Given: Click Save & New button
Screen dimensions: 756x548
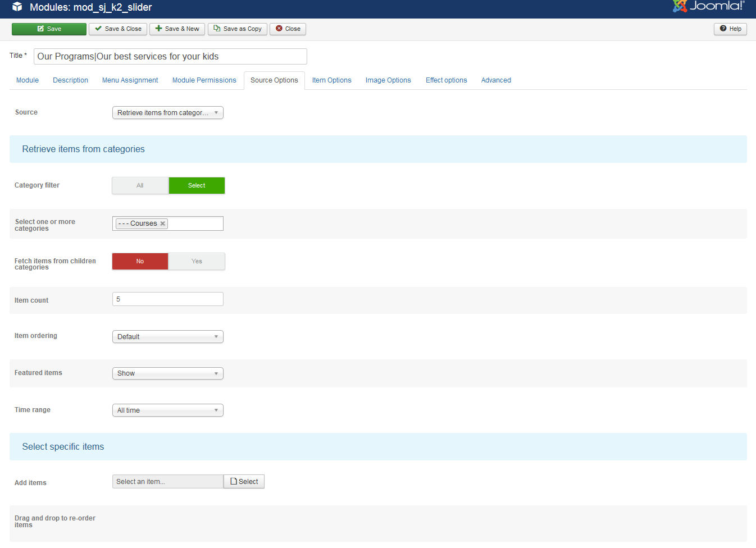Looking at the screenshot, I should tap(177, 29).
